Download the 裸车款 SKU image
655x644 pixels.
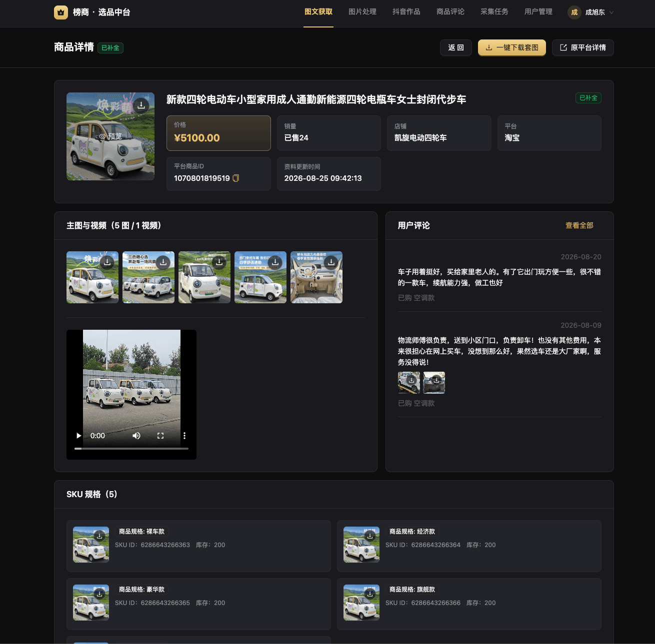(99, 536)
